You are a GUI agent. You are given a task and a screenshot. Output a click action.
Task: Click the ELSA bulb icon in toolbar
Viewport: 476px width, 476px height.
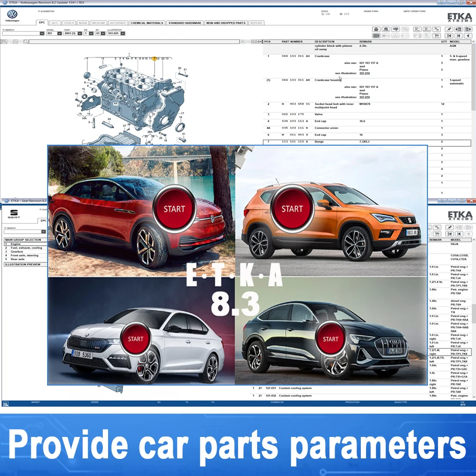[417, 29]
